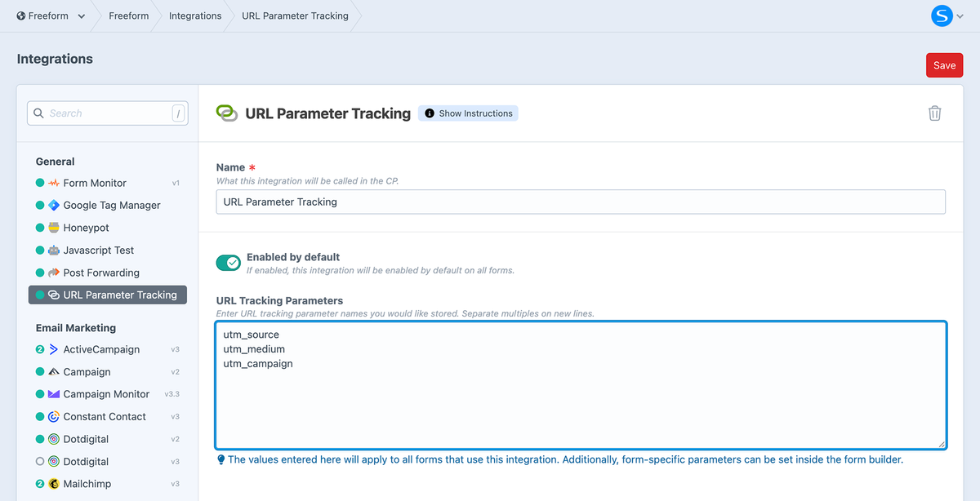980x501 pixels.
Task: Click the Form Monitor heartbeat icon
Action: [x=54, y=183]
